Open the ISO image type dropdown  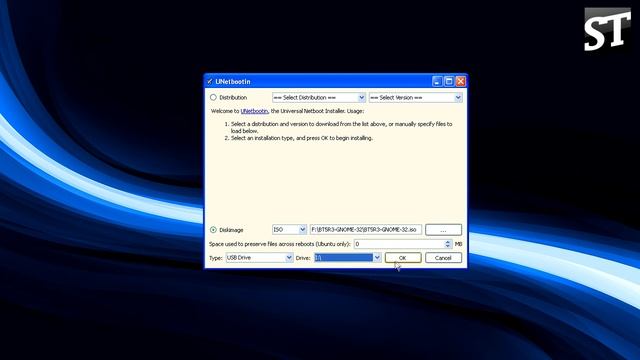(x=289, y=230)
